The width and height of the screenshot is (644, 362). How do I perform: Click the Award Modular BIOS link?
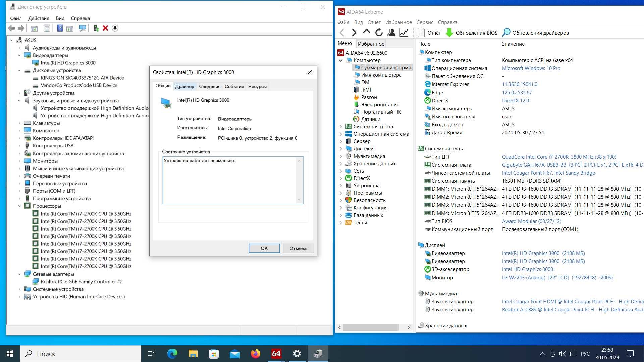click(532, 221)
